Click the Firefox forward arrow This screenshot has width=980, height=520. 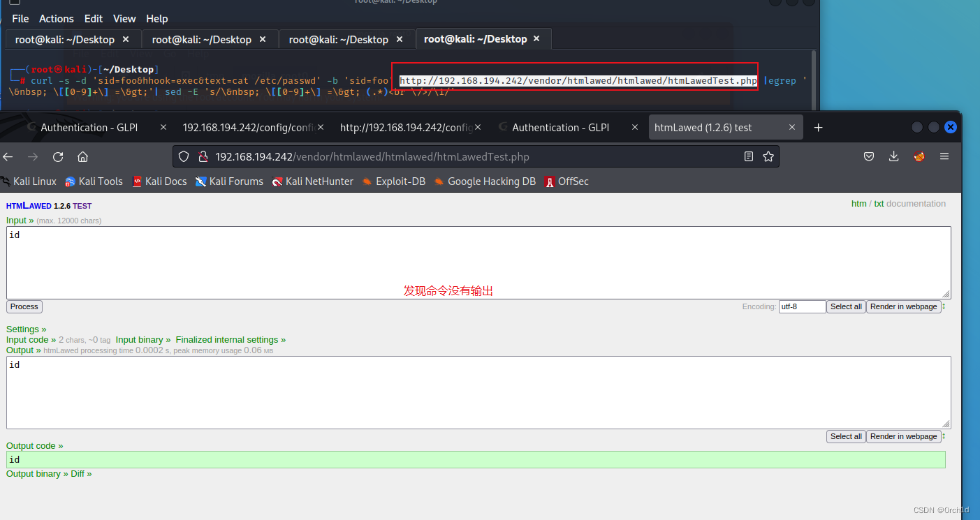tap(33, 156)
